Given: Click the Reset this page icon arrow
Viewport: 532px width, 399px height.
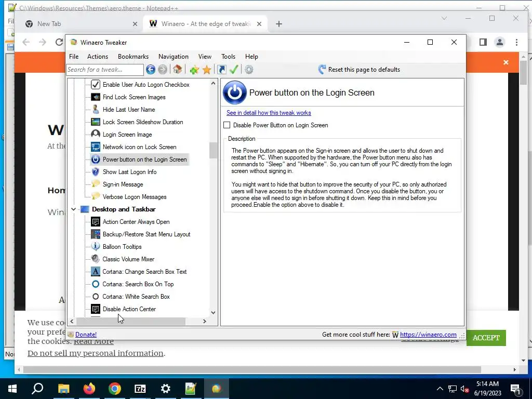Looking at the screenshot, I should click(x=322, y=70).
